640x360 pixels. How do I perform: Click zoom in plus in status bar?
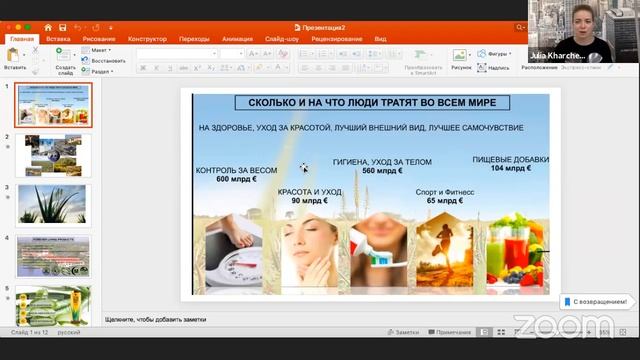point(589,332)
